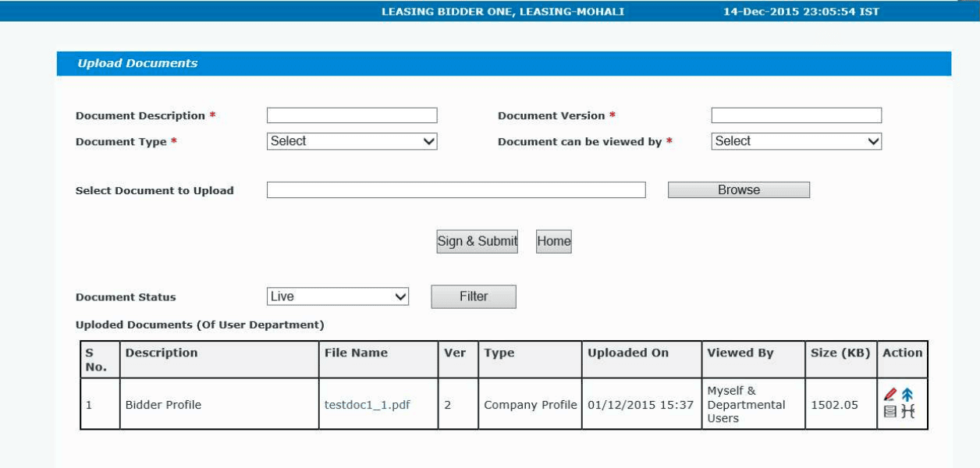Click the bracket-shaped link icon in Action
The image size is (980, 468).
(907, 412)
